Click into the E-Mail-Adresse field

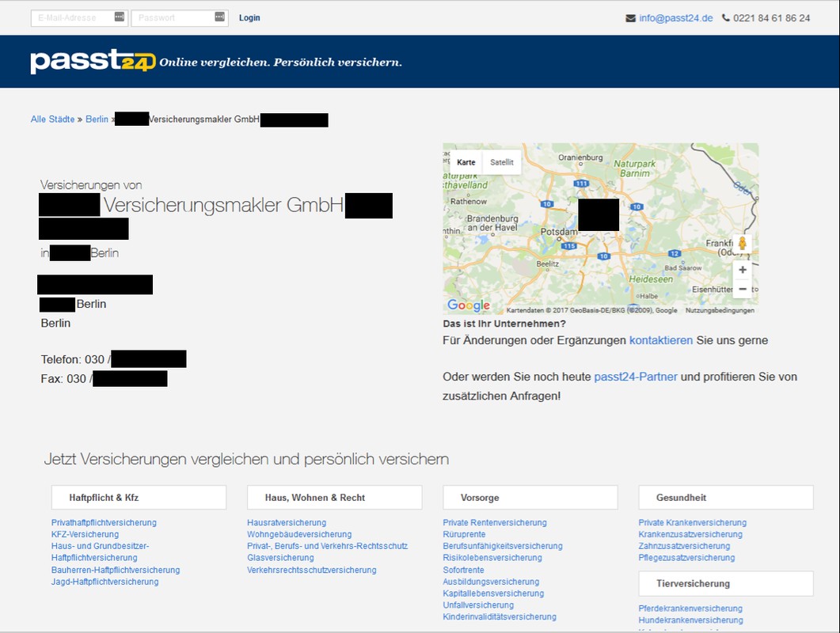(x=73, y=17)
